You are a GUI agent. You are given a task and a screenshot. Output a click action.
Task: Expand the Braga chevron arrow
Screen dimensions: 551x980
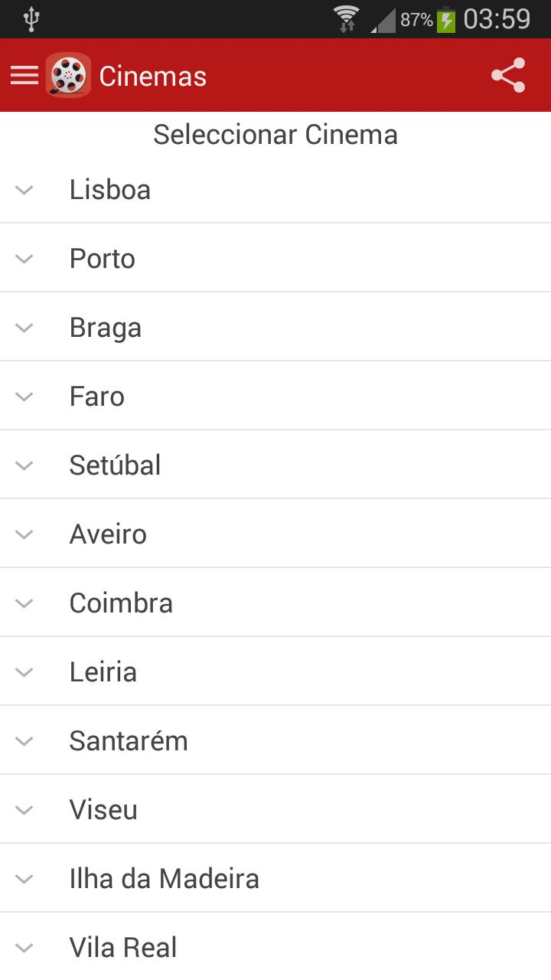click(24, 328)
